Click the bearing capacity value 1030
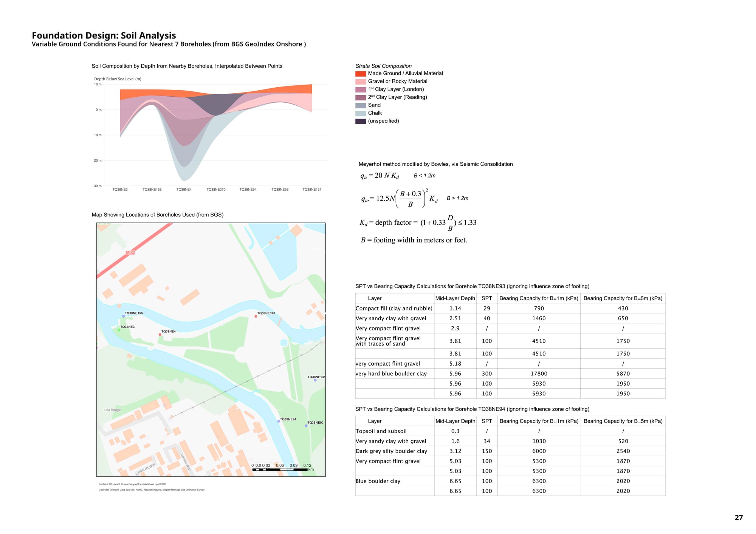This screenshot has width=756, height=534. [x=539, y=441]
